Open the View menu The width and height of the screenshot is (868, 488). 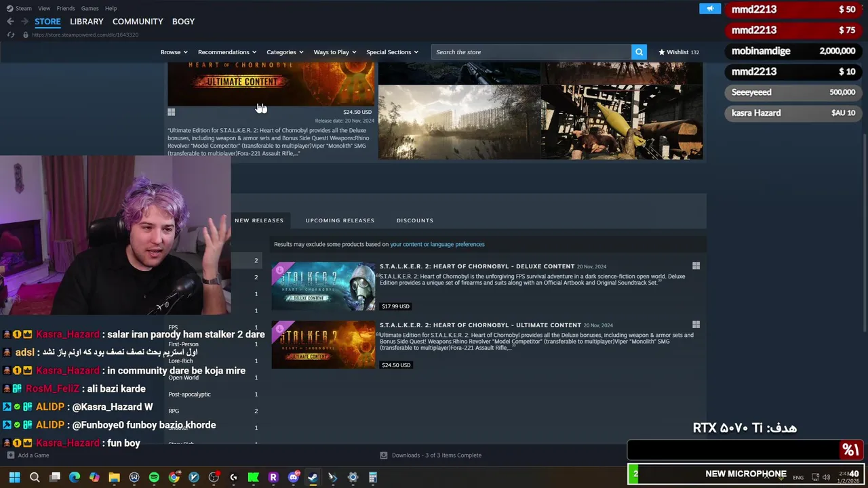44,8
